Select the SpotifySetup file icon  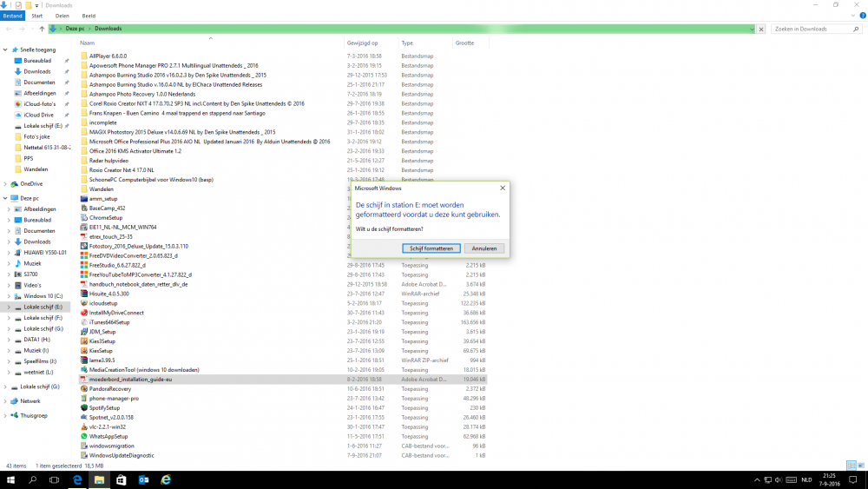click(84, 407)
